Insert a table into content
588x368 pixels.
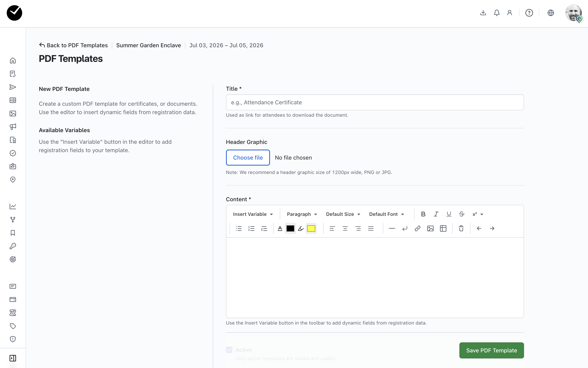coord(443,228)
